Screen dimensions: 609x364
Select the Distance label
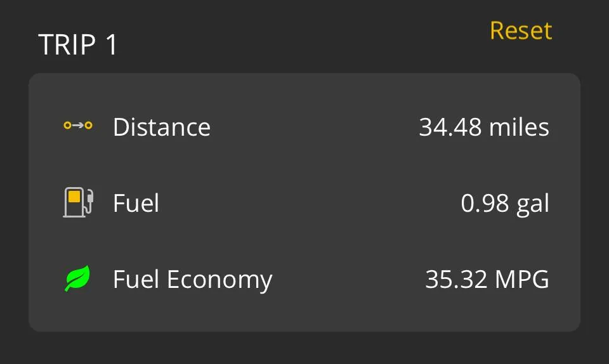[x=161, y=127]
